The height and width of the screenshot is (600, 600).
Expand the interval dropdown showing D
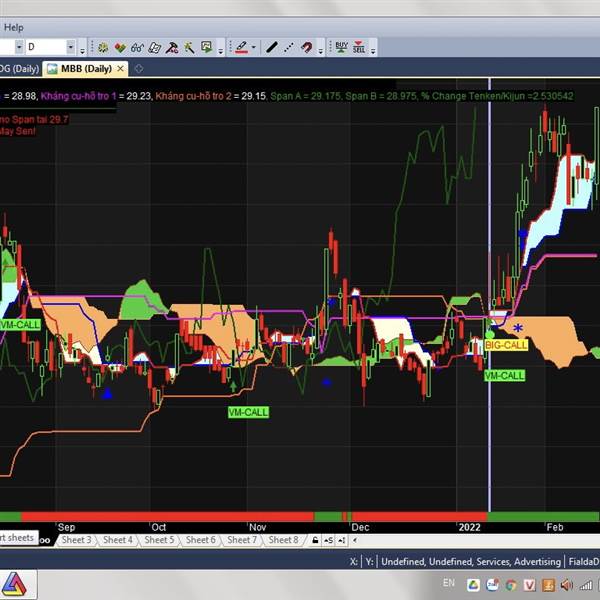pyautogui.click(x=70, y=47)
